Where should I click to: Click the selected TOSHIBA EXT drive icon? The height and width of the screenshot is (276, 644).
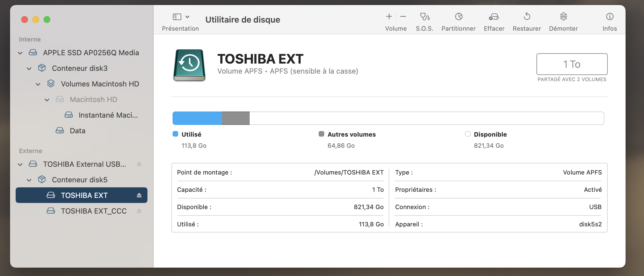(51, 195)
